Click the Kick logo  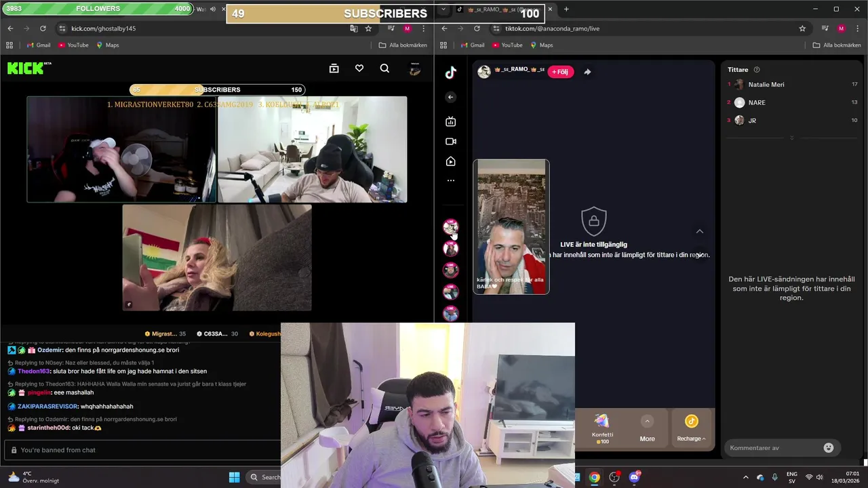(29, 68)
